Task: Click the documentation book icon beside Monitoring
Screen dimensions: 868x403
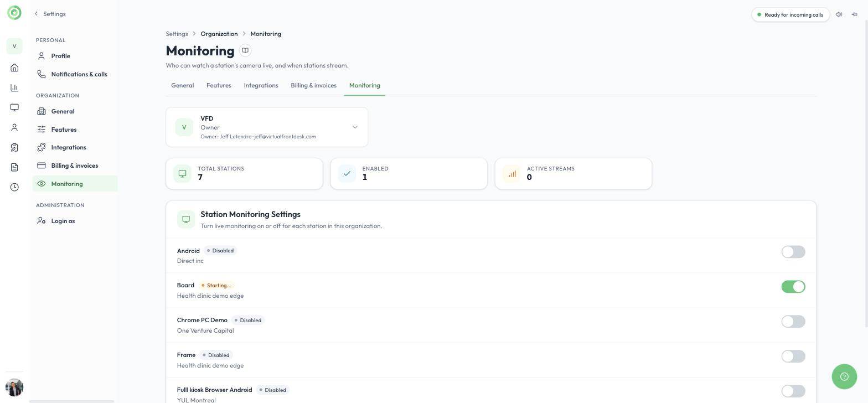Action: (x=245, y=50)
